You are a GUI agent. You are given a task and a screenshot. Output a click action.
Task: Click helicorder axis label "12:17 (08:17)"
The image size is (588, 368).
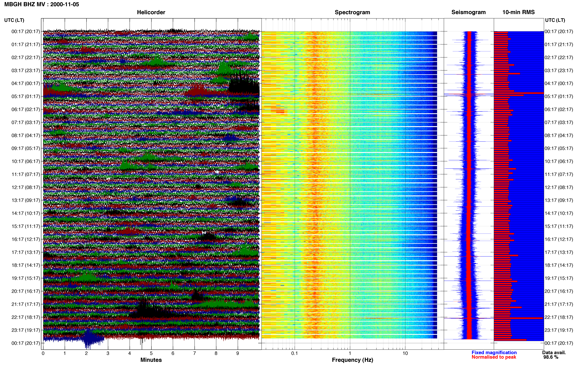coord(26,187)
